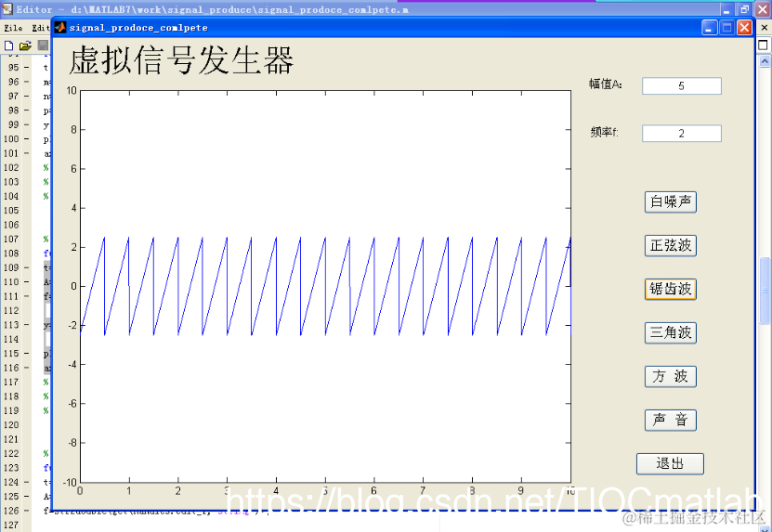Click the breakpoint dash beside line 100

pyautogui.click(x=27, y=139)
